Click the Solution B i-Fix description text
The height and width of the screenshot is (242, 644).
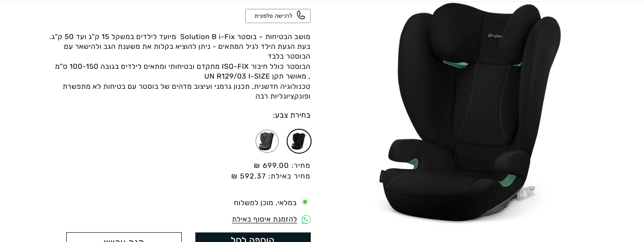(x=180, y=66)
